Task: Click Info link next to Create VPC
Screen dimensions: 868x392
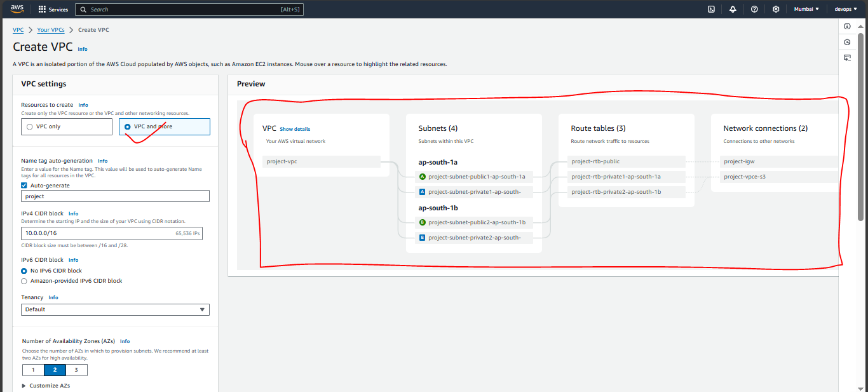Action: [x=83, y=49]
